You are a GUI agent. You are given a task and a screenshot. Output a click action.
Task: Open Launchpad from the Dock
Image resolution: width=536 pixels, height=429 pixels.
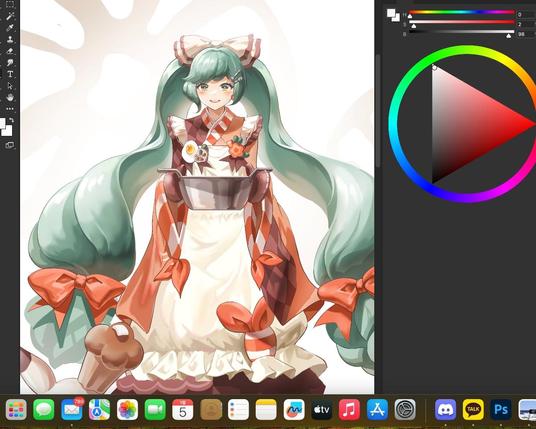[16, 410]
